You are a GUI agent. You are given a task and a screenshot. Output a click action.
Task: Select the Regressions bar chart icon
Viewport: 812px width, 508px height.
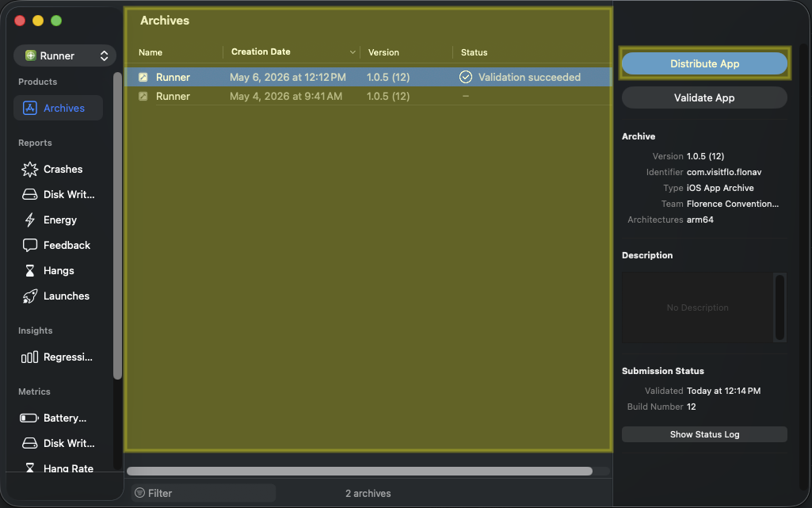pyautogui.click(x=29, y=357)
